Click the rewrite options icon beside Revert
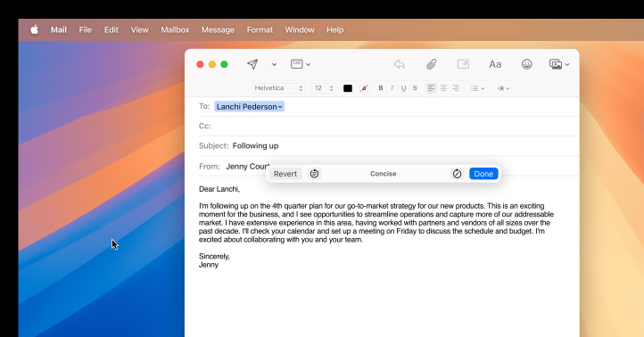644x337 pixels. point(314,174)
